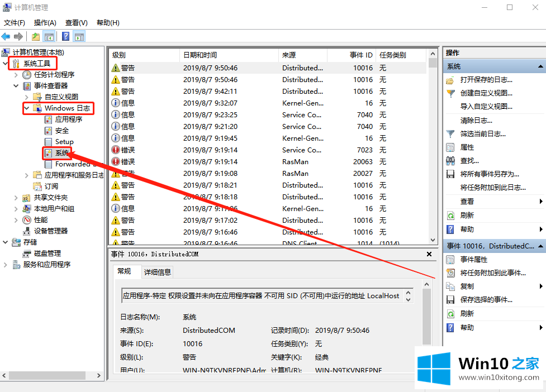546x392 pixels.
Task: Select the 性能 icon in tree
Action: pos(27,220)
